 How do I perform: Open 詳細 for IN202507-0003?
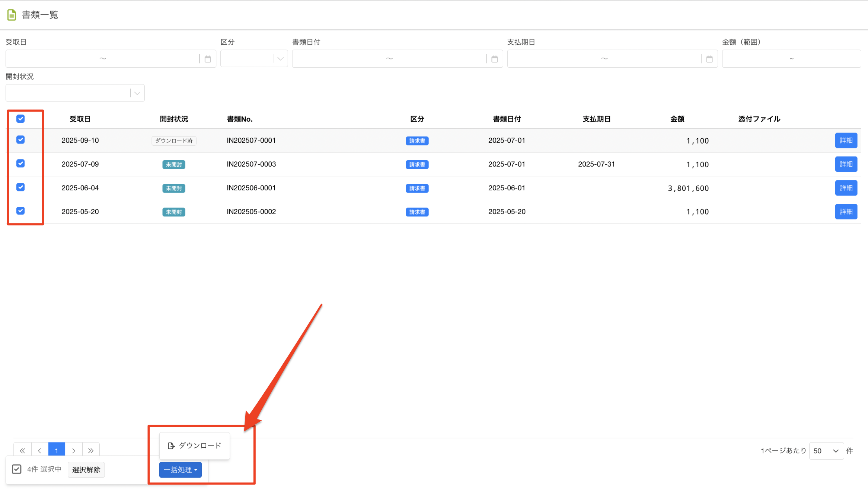[846, 164]
